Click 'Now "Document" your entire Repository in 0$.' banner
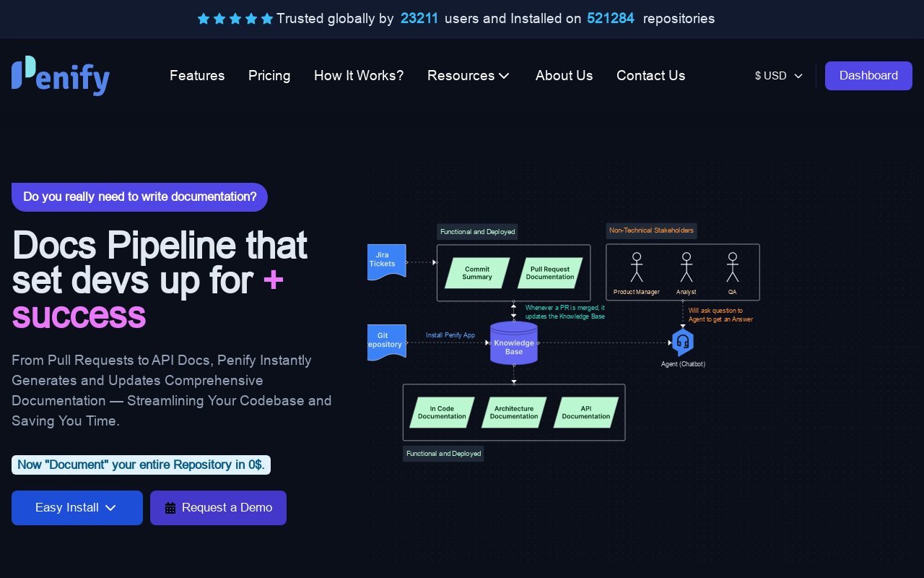The width and height of the screenshot is (924, 578). (x=141, y=465)
